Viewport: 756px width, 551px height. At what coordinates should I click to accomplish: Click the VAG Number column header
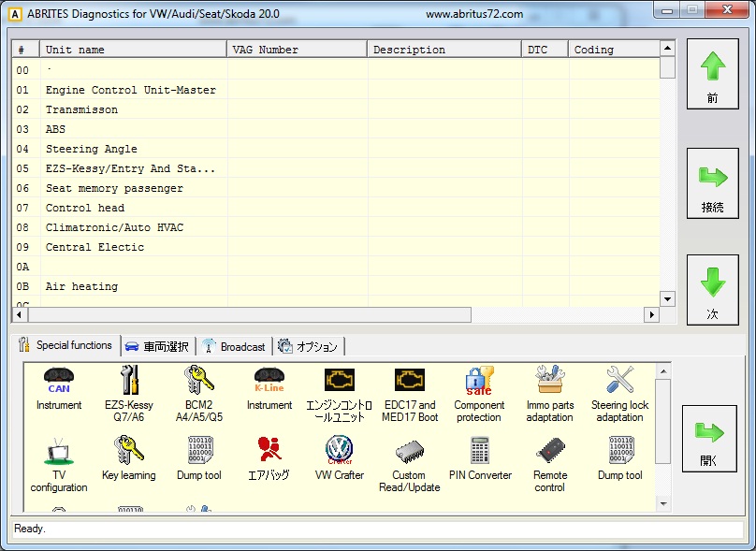[297, 50]
